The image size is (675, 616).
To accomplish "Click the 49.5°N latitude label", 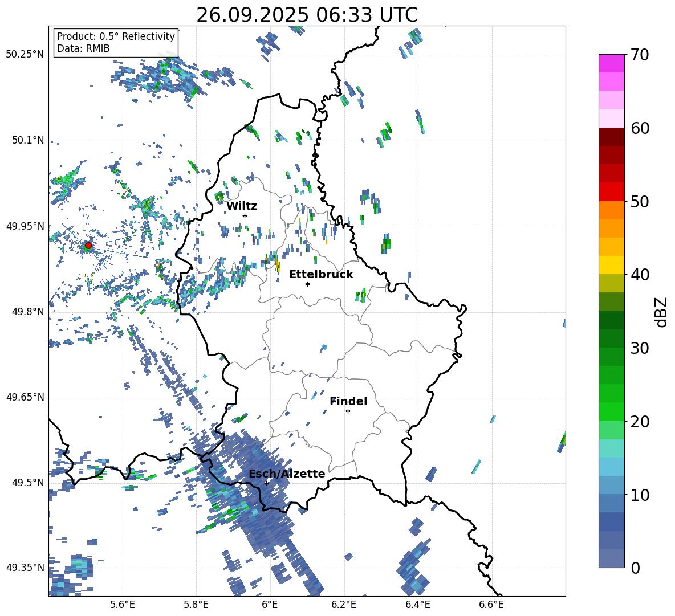I will click(28, 483).
